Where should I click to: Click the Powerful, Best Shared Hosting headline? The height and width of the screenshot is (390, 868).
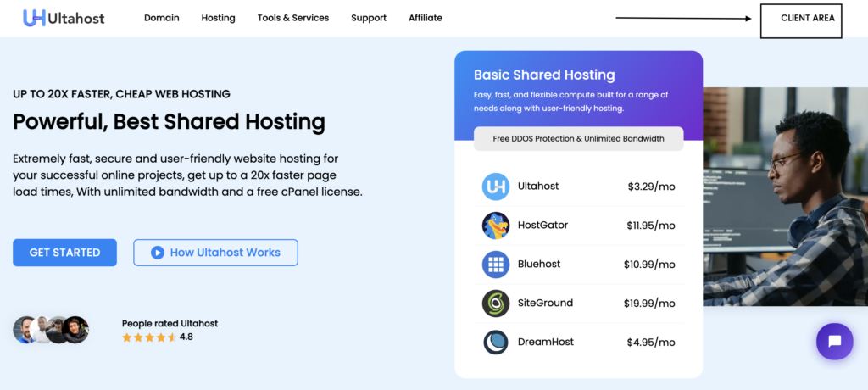(169, 122)
